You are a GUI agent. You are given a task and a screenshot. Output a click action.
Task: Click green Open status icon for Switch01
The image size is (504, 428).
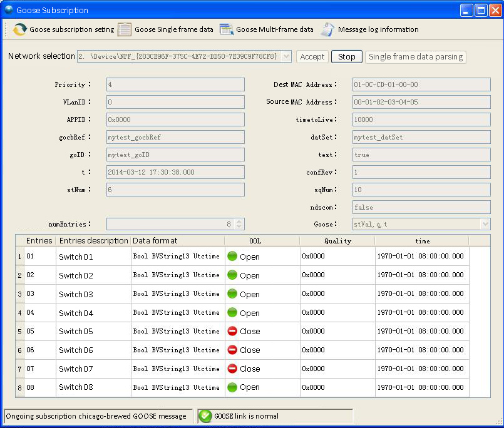coord(232,257)
